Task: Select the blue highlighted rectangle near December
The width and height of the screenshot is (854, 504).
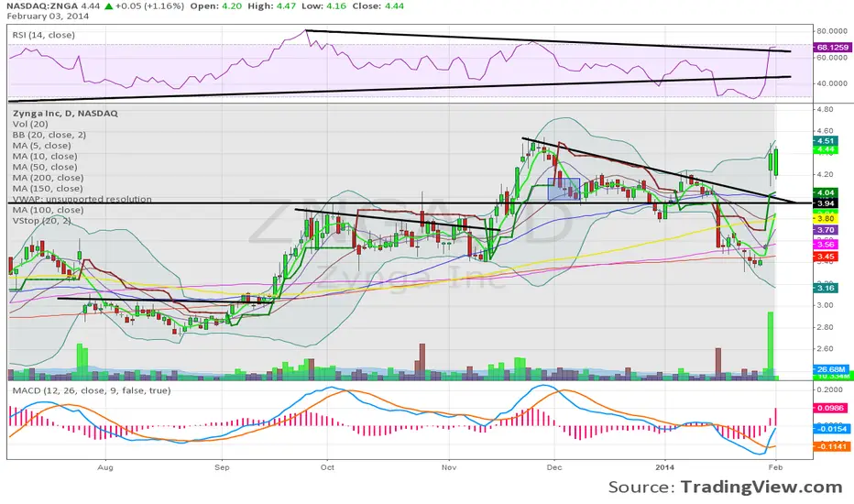Action: point(564,189)
